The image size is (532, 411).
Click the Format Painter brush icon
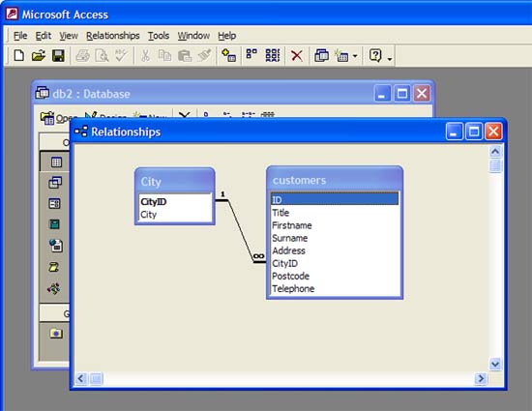click(x=204, y=55)
